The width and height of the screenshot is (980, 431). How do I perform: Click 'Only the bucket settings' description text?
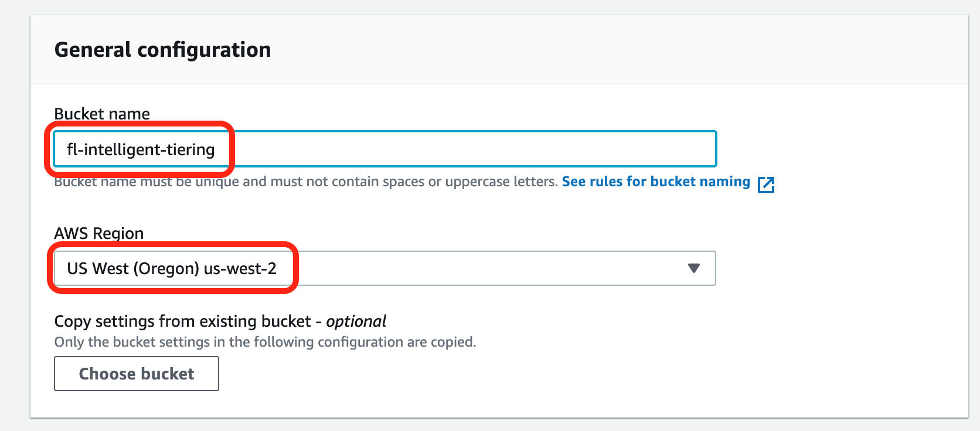pyautogui.click(x=265, y=342)
